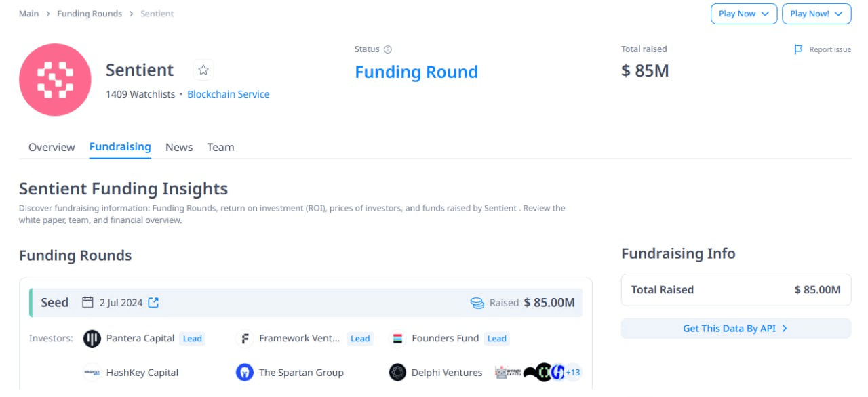Click the Framework Ventures logo icon
Viewport: 868px width, 397px height.
click(x=245, y=339)
